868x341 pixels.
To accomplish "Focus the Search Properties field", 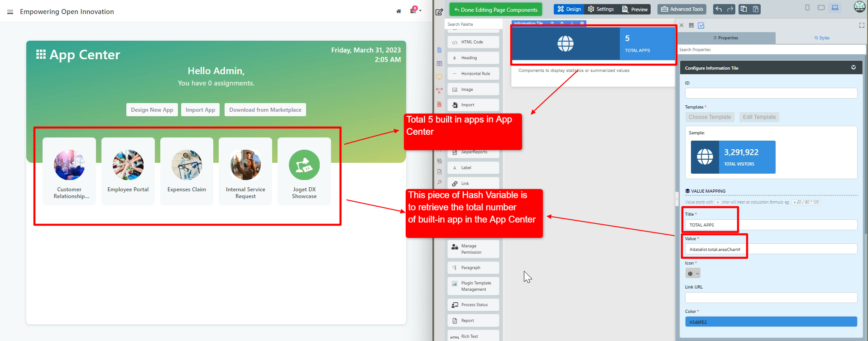I will click(771, 50).
